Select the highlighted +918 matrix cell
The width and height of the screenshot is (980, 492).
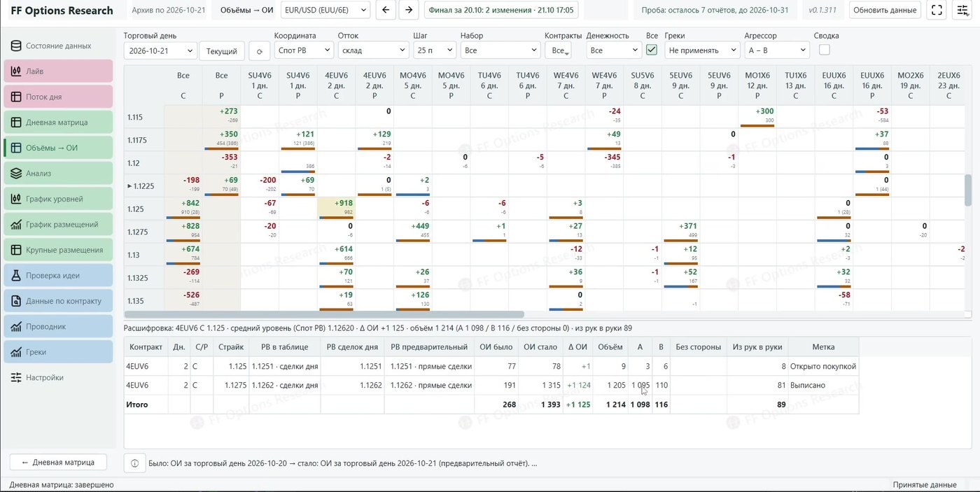[336, 209]
